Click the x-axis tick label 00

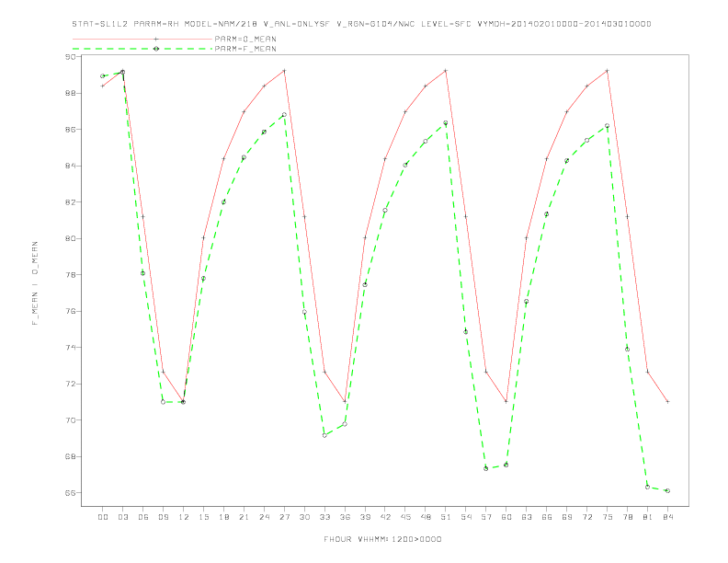(x=103, y=517)
